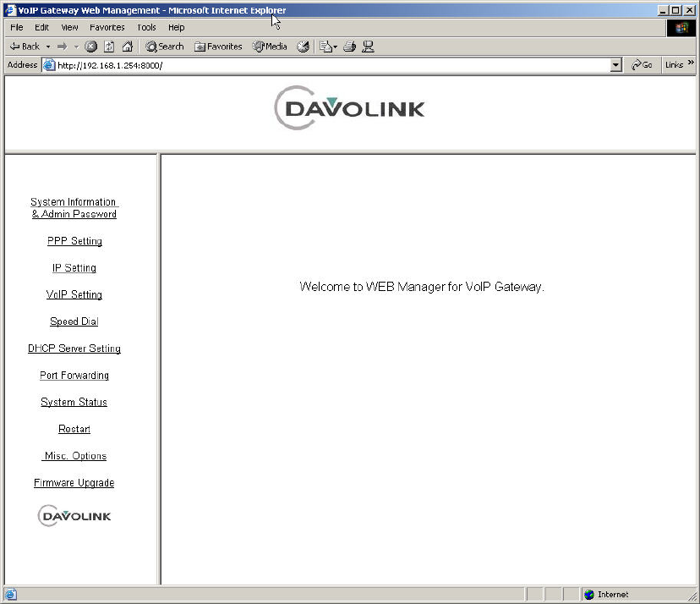Open the Misc. Options link
The image size is (700, 604).
[x=74, y=456]
